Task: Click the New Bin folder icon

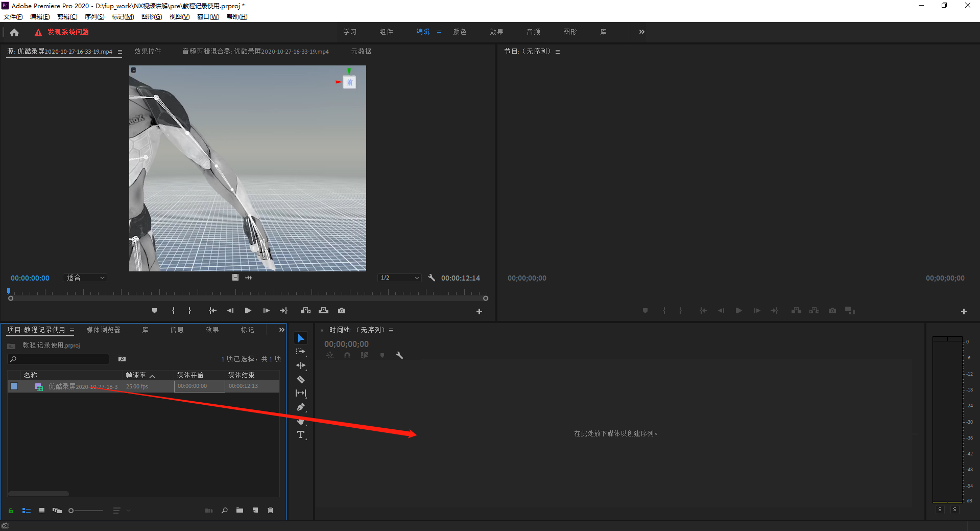Action: (240, 511)
